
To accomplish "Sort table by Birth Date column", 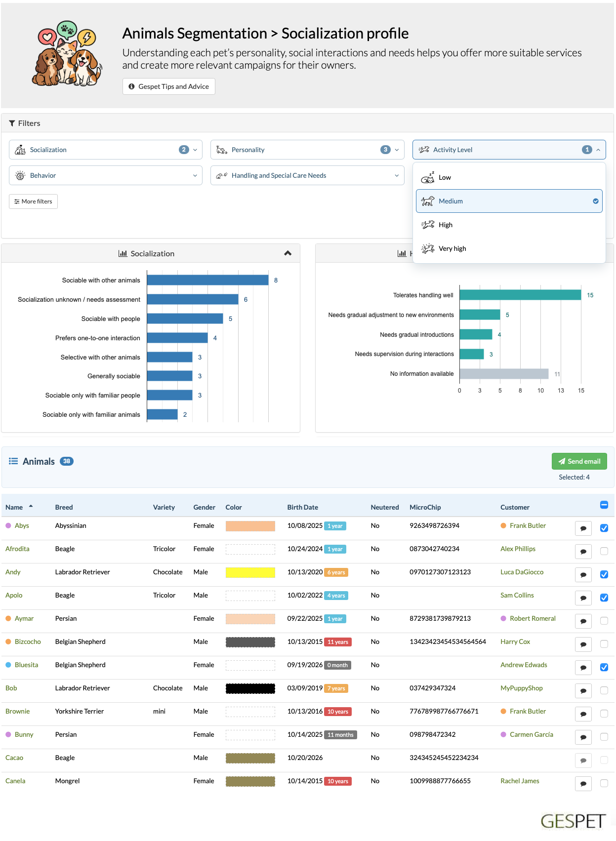I will [x=302, y=507].
